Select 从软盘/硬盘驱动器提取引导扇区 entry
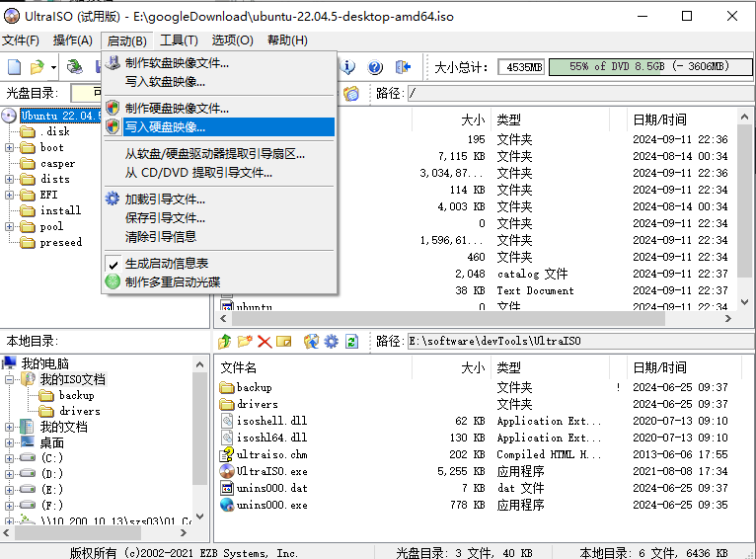756x559 pixels. pyautogui.click(x=219, y=154)
